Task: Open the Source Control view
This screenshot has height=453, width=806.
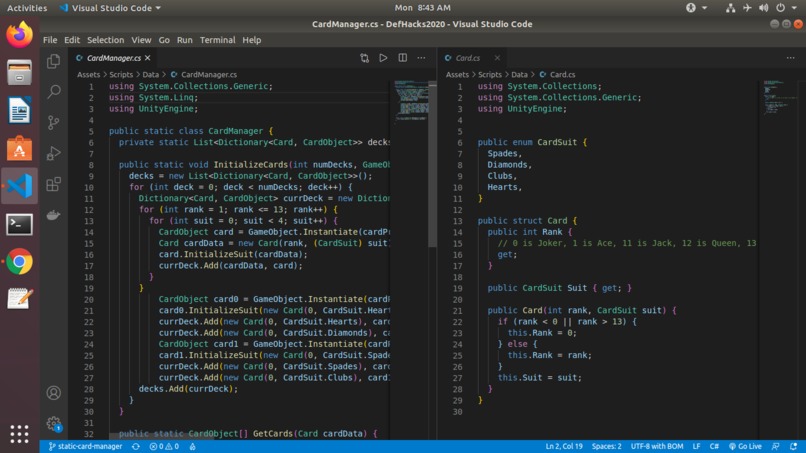Action: [54, 122]
